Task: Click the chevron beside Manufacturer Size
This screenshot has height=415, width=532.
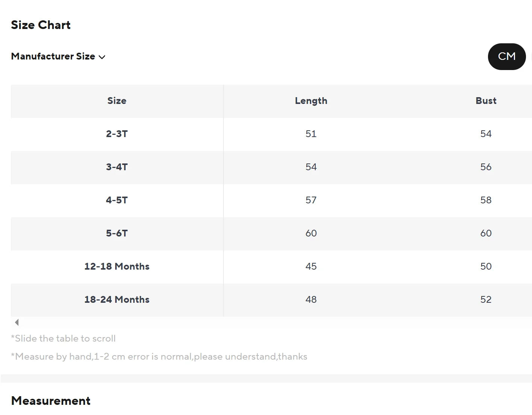Action: [102, 57]
